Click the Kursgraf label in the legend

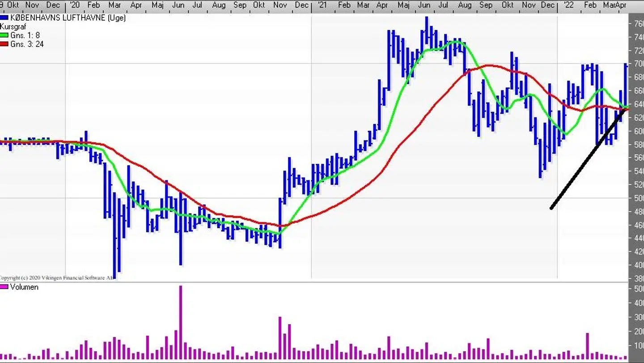[13, 27]
